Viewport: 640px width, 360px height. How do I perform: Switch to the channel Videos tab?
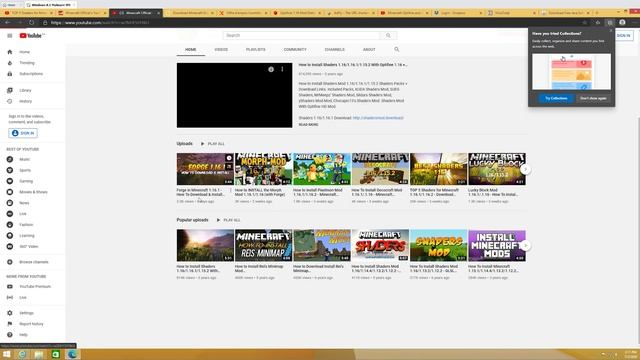(x=221, y=49)
